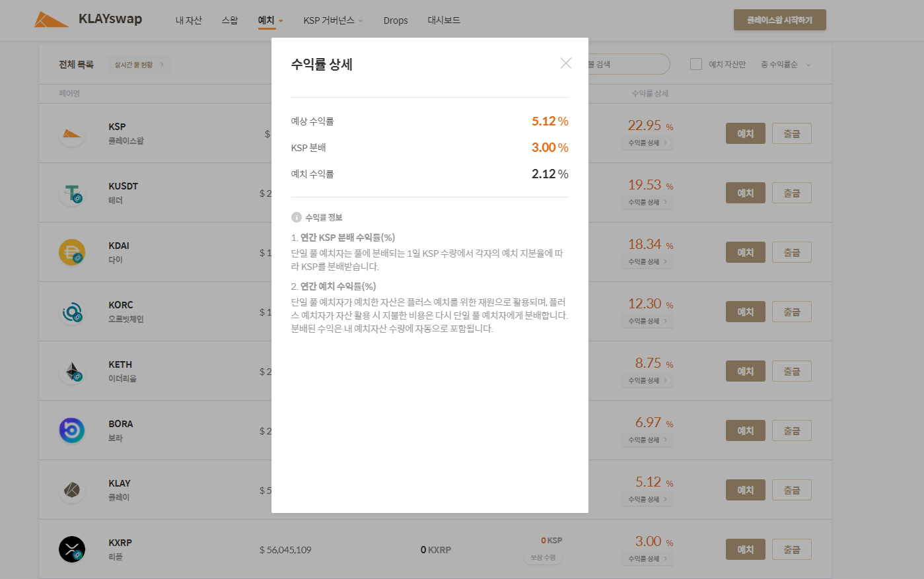Click 예치 button for KUSDT
The image size is (924, 579).
[746, 193]
